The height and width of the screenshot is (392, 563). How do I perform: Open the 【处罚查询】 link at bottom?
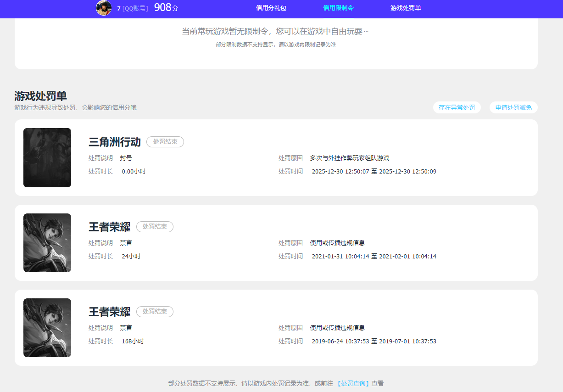(353, 383)
